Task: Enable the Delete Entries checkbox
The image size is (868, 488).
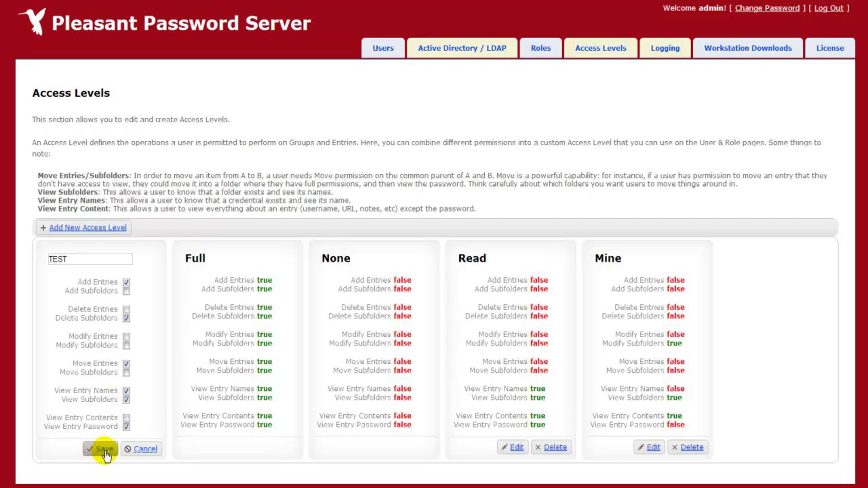Action: (126, 309)
